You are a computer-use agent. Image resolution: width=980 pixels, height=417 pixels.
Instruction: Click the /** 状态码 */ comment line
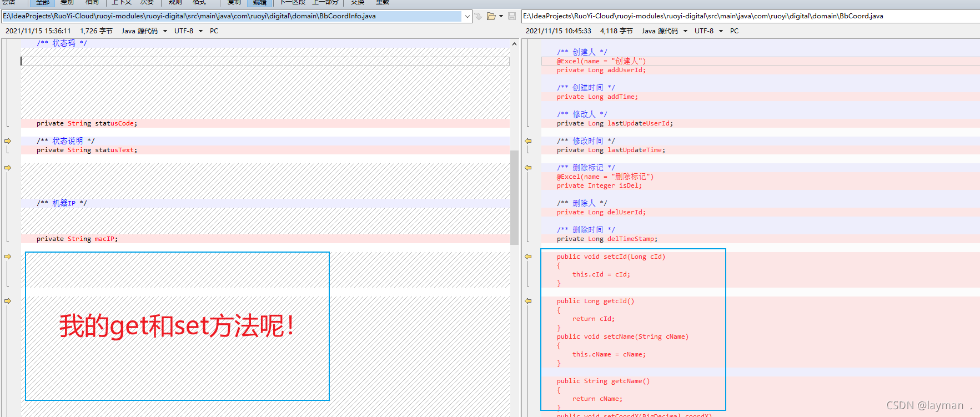[62, 43]
